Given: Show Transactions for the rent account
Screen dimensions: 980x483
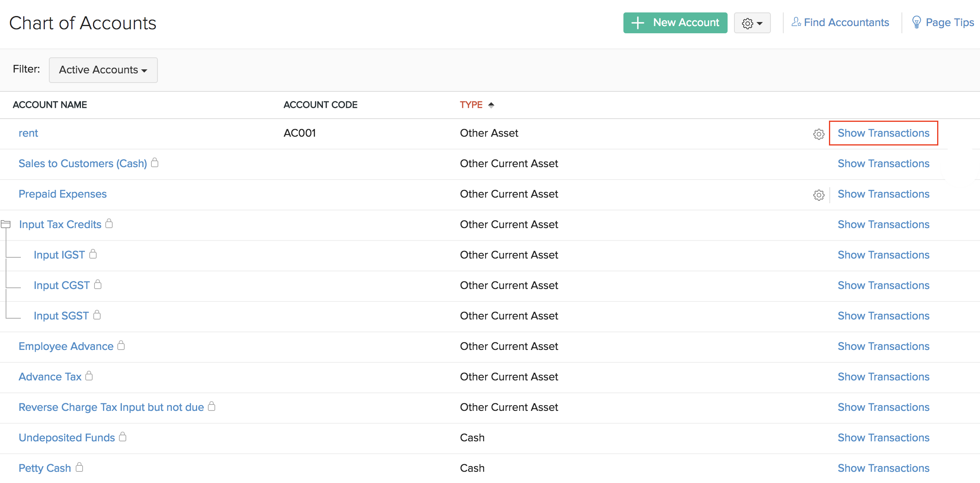Looking at the screenshot, I should click(x=883, y=133).
